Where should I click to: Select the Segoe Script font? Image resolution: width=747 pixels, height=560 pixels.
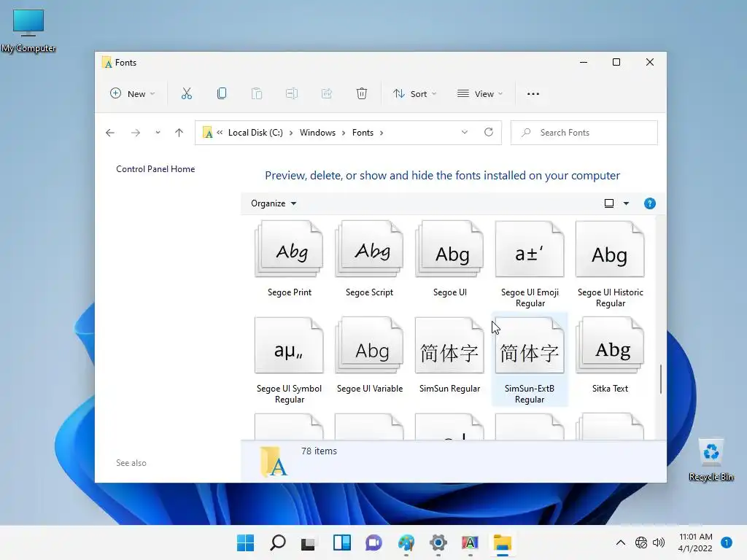369,260
